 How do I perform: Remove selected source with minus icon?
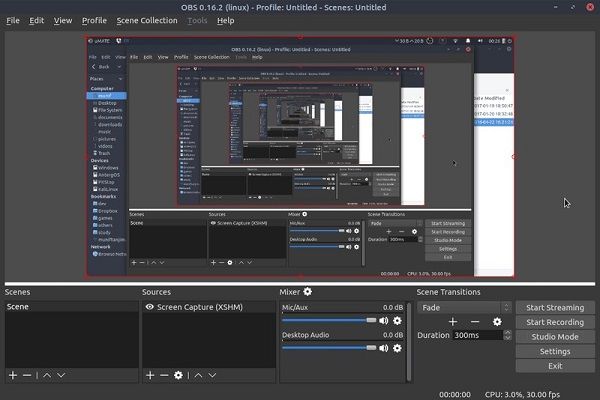[164, 376]
